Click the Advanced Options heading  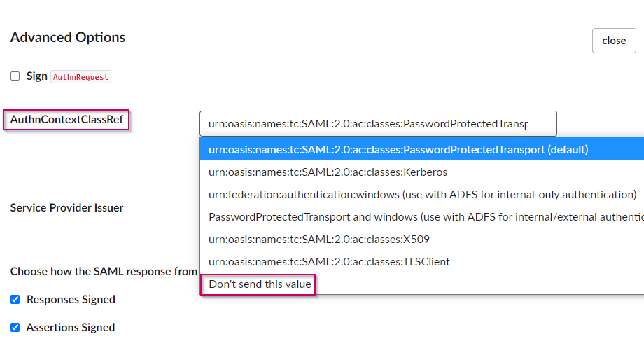[68, 38]
